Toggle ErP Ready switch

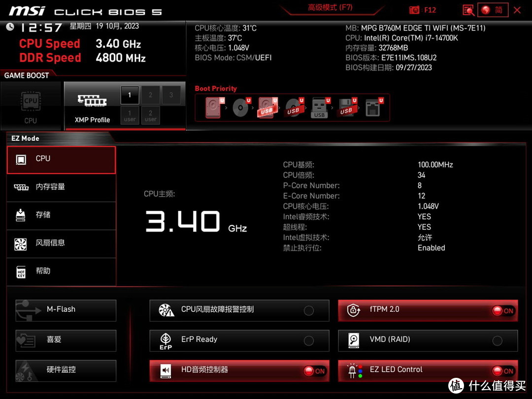pyautogui.click(x=309, y=341)
